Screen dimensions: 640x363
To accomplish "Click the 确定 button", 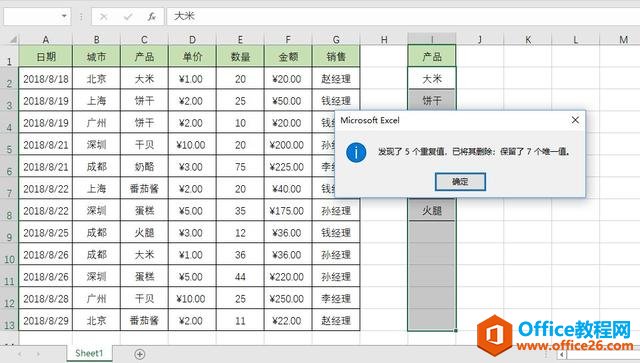I will pos(460,181).
